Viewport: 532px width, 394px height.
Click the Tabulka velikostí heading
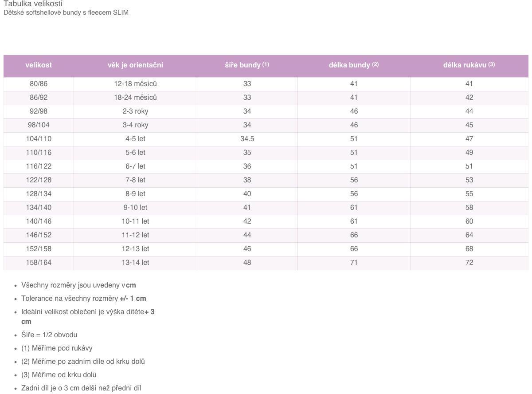click(x=33, y=4)
